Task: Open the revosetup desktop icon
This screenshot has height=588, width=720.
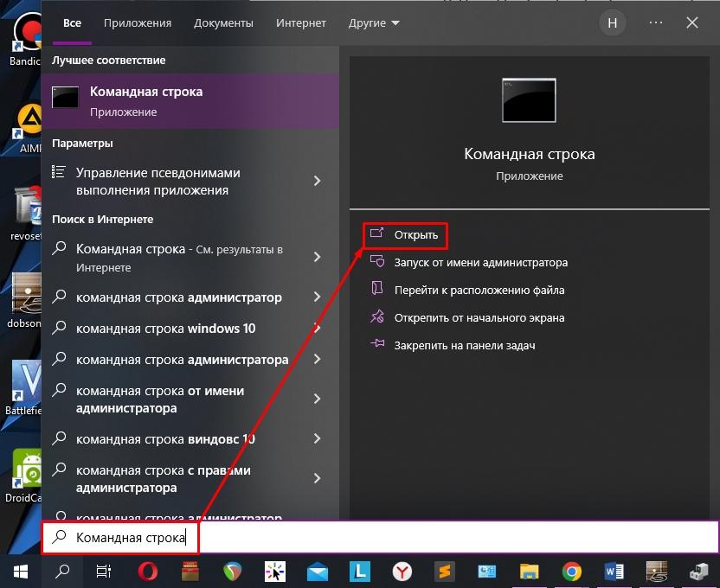Action: pyautogui.click(x=26, y=214)
